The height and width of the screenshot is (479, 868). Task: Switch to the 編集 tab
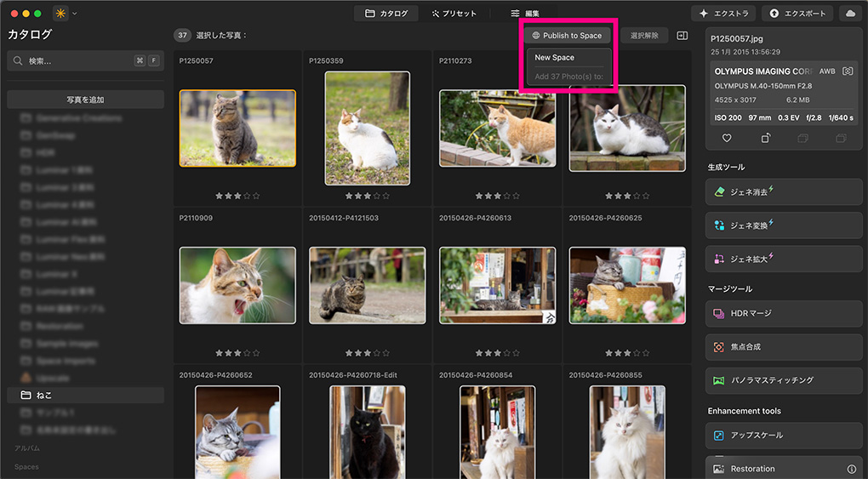click(525, 14)
